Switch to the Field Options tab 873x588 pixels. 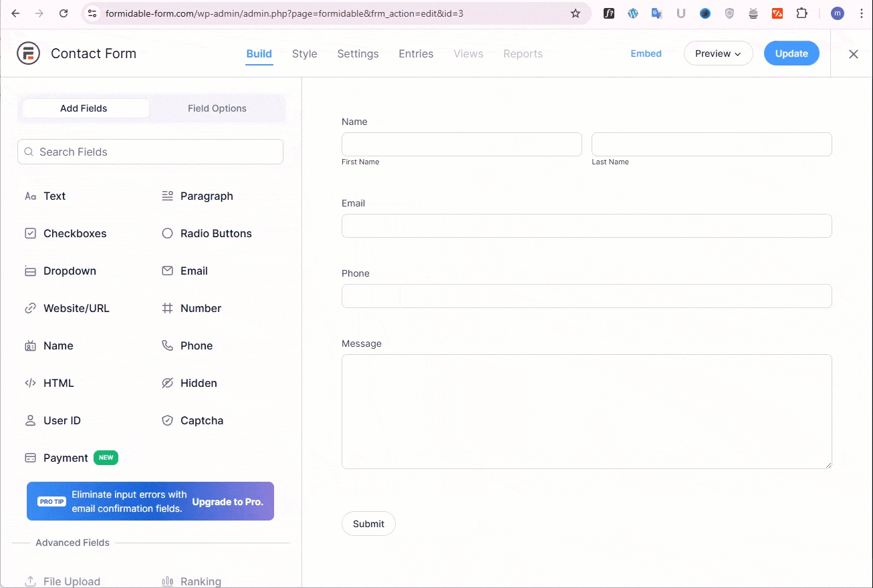217,108
